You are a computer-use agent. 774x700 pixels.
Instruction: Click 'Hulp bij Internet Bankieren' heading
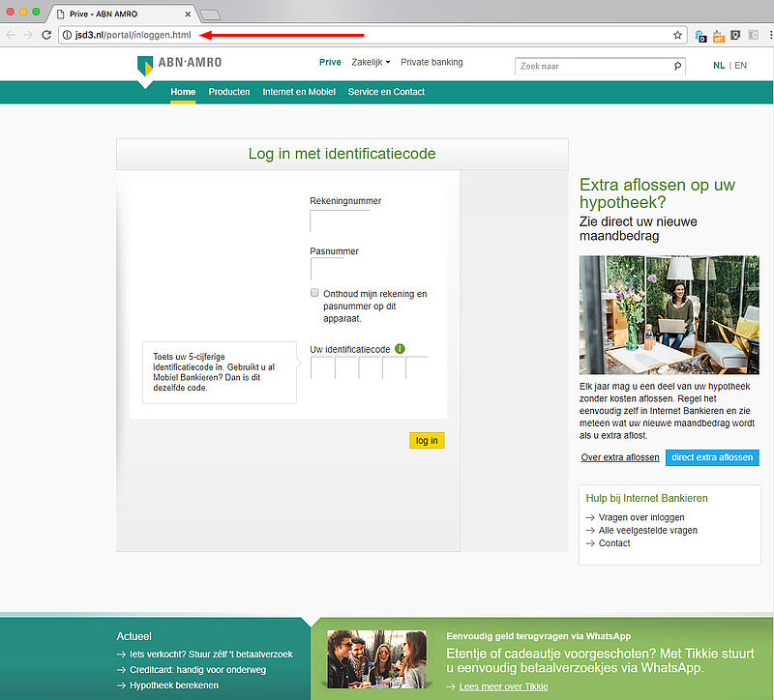coord(646,498)
